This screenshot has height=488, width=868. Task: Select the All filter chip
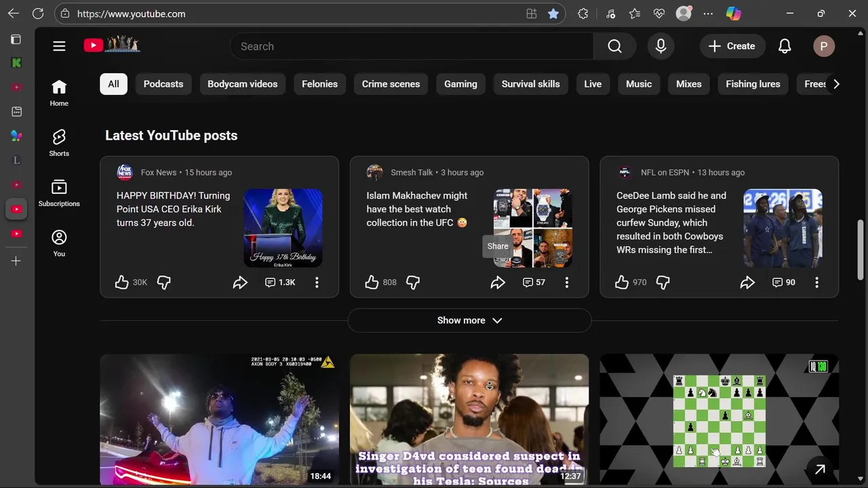pos(113,84)
